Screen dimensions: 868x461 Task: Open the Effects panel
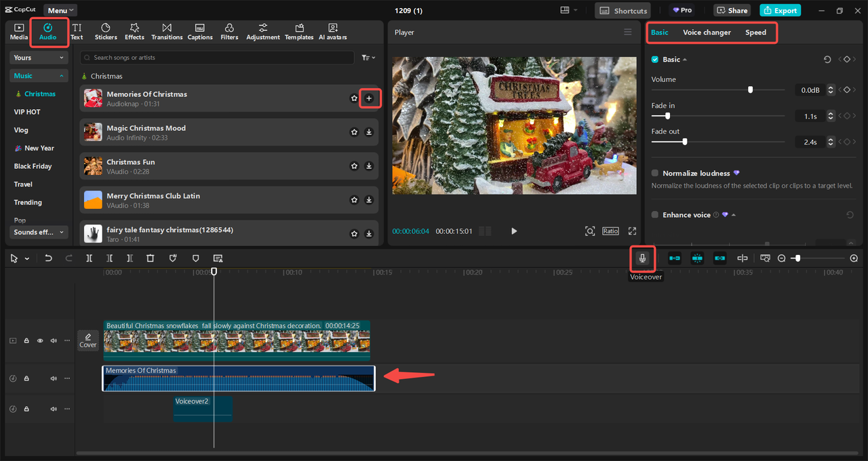click(134, 32)
